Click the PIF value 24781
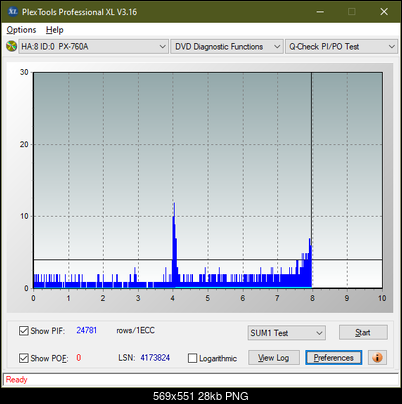Screen dimensions: 402x404 (87, 330)
